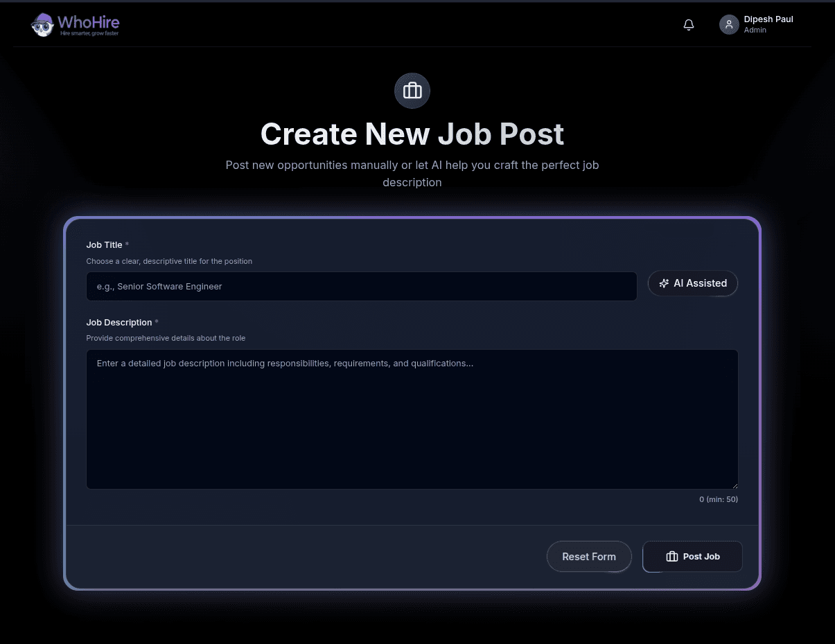Click the briefcase icon inside Post Job button
Screen dimensions: 835x644
click(671, 556)
